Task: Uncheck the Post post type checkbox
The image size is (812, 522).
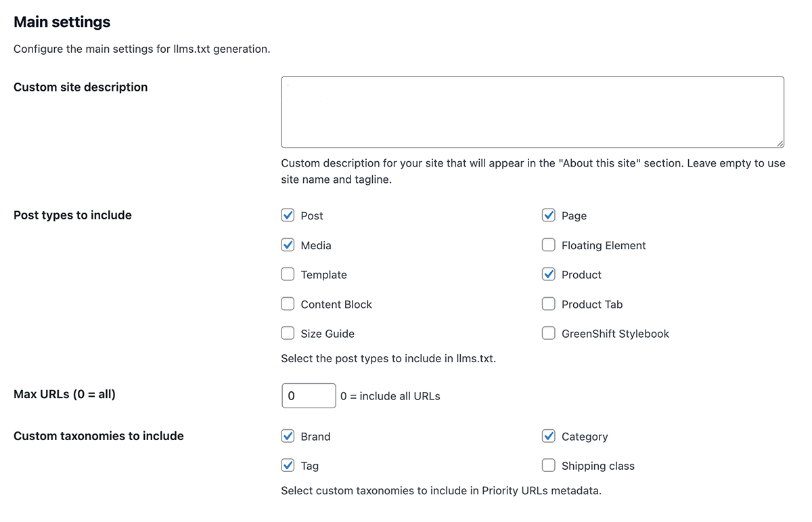Action: (x=288, y=215)
